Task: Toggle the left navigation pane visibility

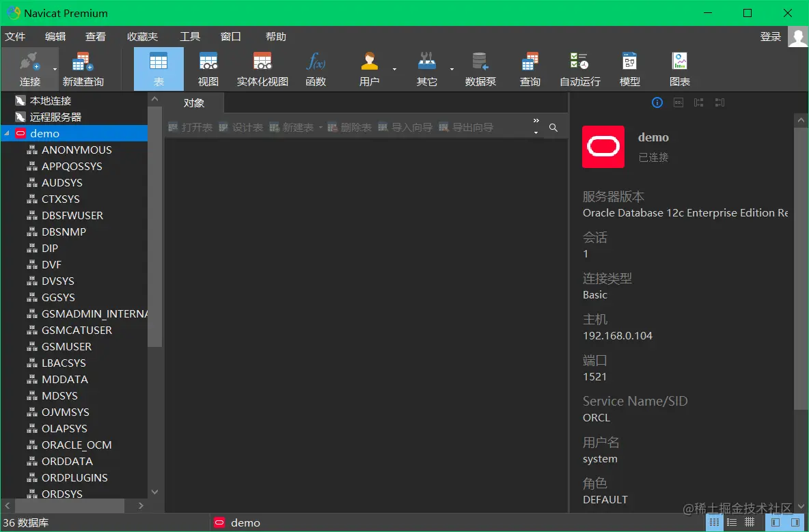Action: [775, 522]
